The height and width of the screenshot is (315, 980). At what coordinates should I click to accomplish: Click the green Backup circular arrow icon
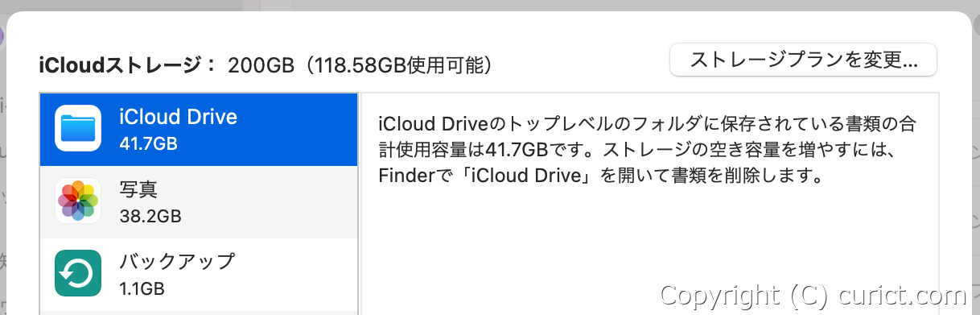point(78,273)
